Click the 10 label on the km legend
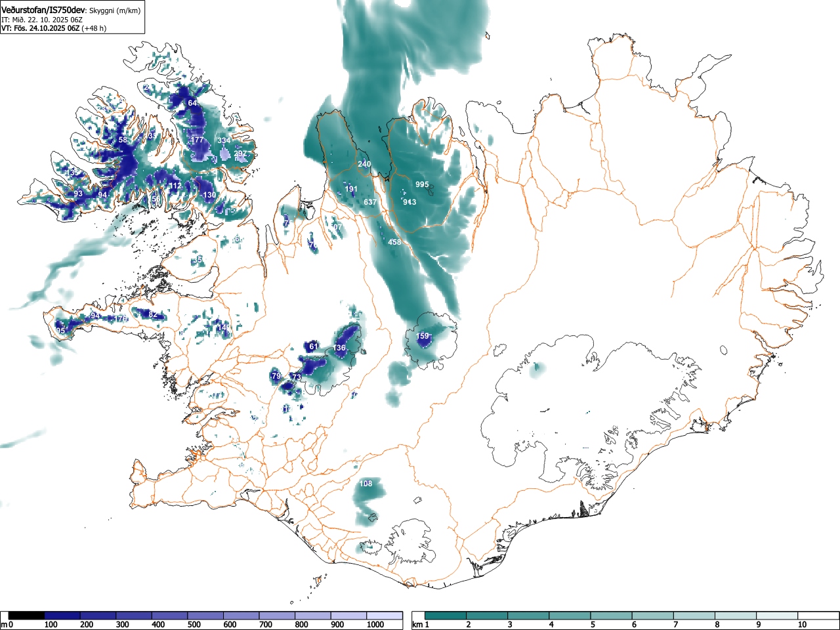 [802, 625]
